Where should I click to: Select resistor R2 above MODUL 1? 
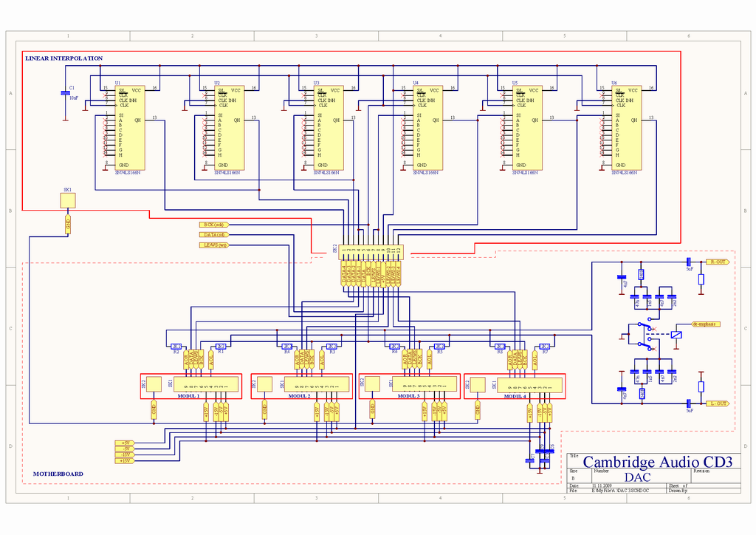coord(176,346)
